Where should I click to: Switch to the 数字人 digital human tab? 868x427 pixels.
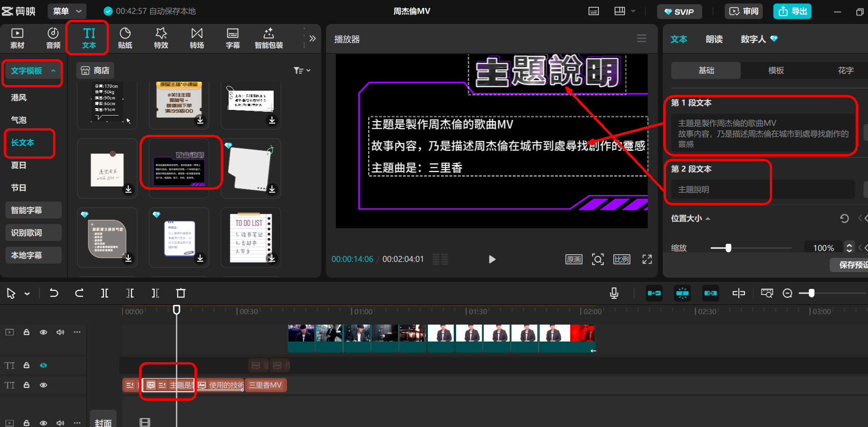click(759, 39)
